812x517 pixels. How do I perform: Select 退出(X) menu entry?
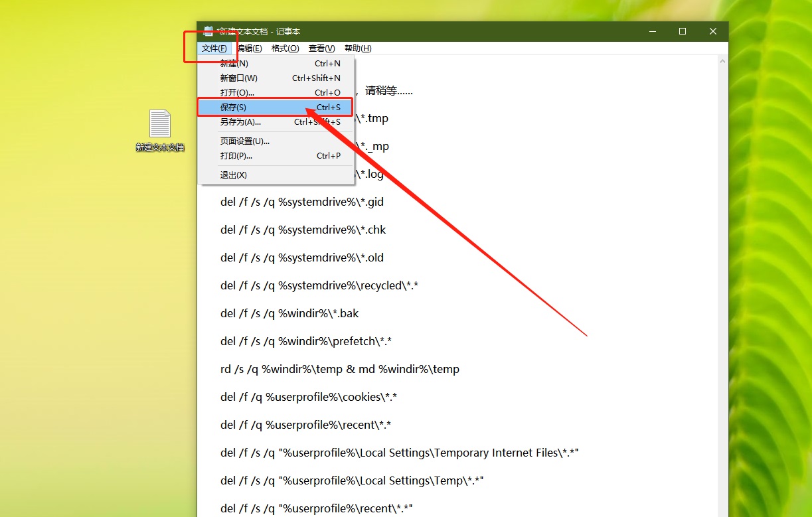click(x=276, y=175)
